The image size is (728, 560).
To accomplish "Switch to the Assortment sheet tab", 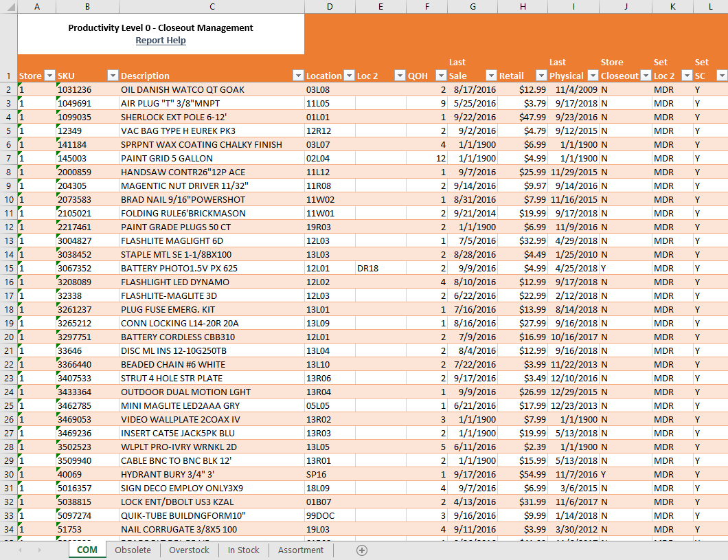I will point(301,550).
